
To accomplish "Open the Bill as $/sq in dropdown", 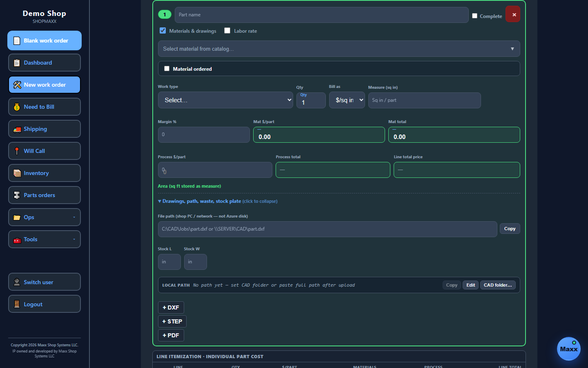I will 347,100.
